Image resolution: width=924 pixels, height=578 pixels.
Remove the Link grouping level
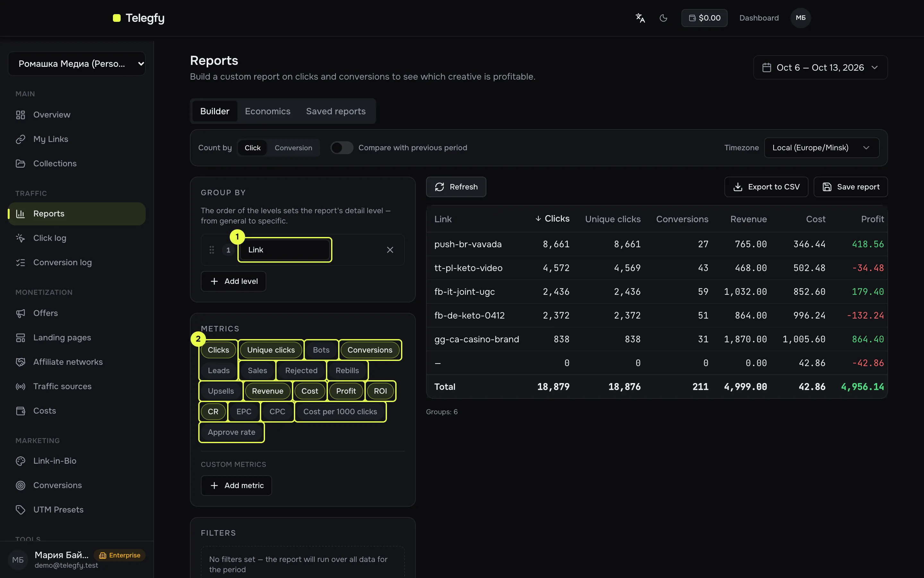pos(390,250)
